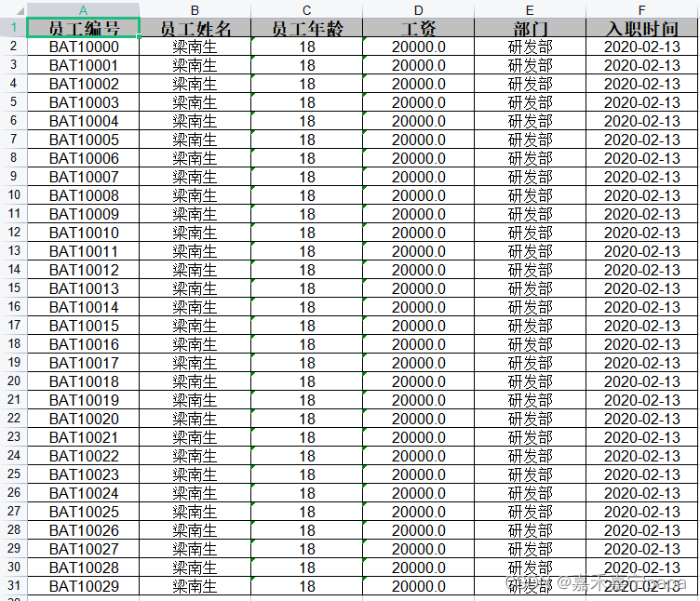Click cell BAT10017

coord(84,362)
